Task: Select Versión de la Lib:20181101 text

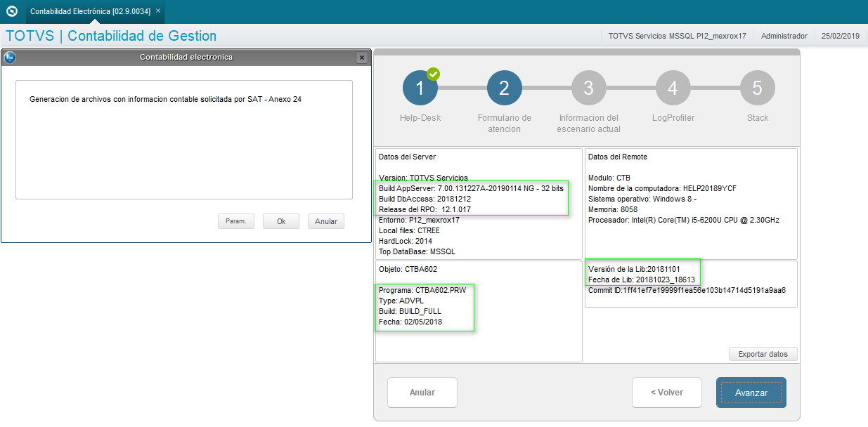Action: tap(634, 269)
